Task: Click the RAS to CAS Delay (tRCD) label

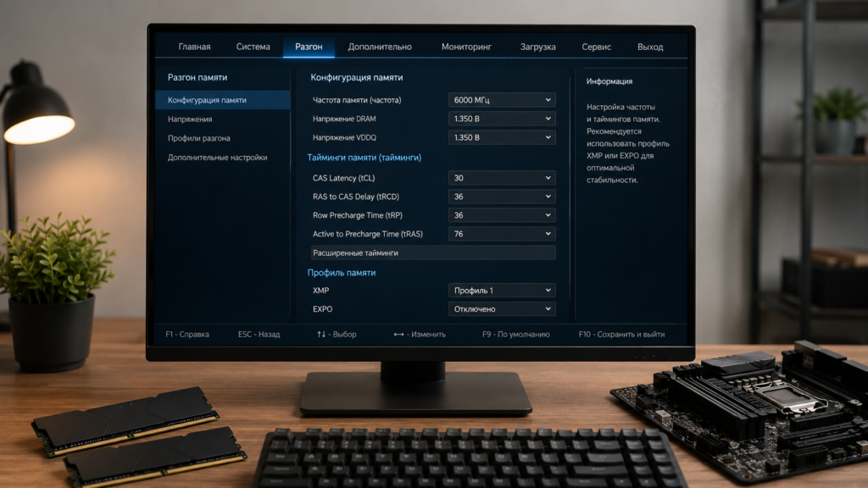Action: tap(355, 197)
